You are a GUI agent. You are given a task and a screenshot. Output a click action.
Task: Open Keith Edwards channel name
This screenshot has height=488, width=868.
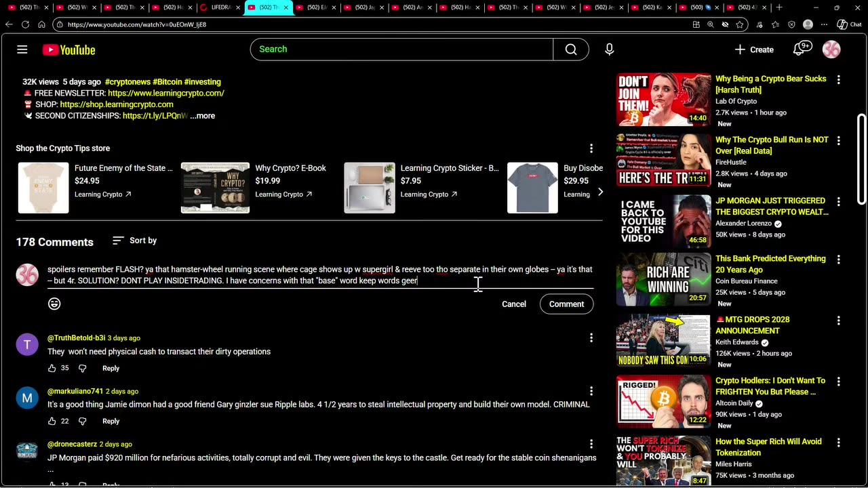[737, 342]
